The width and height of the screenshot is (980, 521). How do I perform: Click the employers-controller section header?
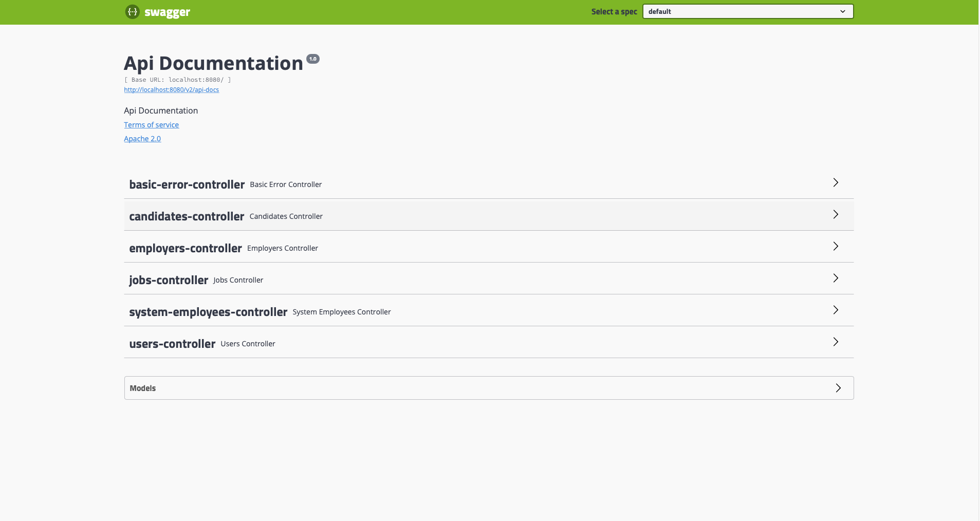point(186,248)
